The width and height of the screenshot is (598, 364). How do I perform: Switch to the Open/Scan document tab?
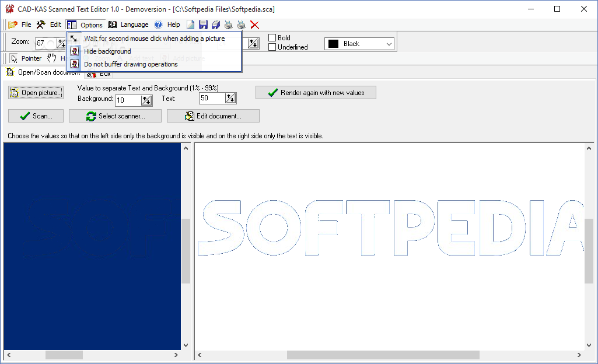pyautogui.click(x=43, y=72)
